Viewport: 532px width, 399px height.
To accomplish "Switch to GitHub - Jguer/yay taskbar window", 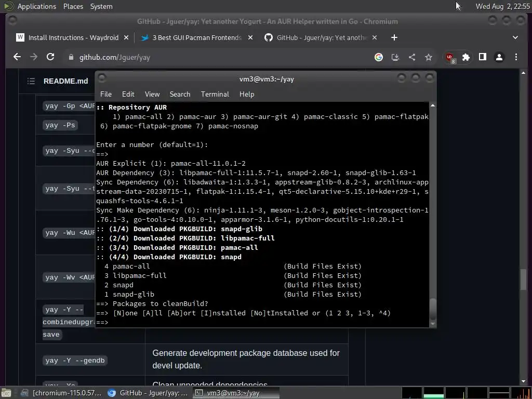I will click(x=148, y=393).
